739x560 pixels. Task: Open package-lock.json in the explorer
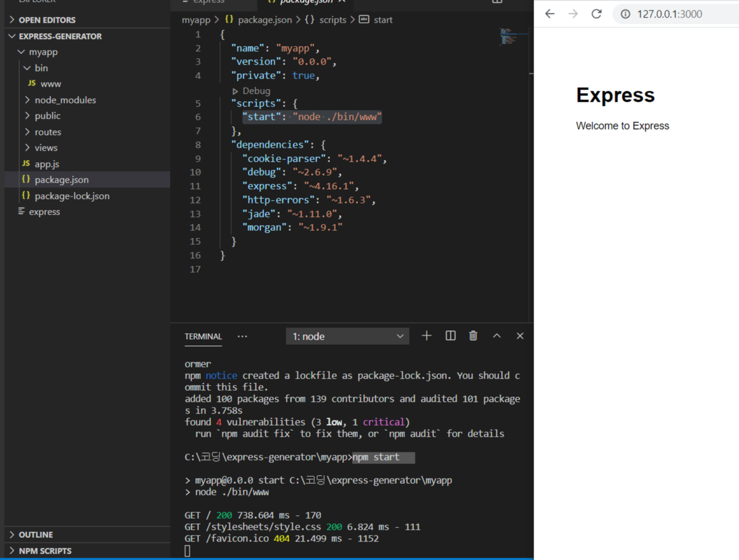click(87, 196)
